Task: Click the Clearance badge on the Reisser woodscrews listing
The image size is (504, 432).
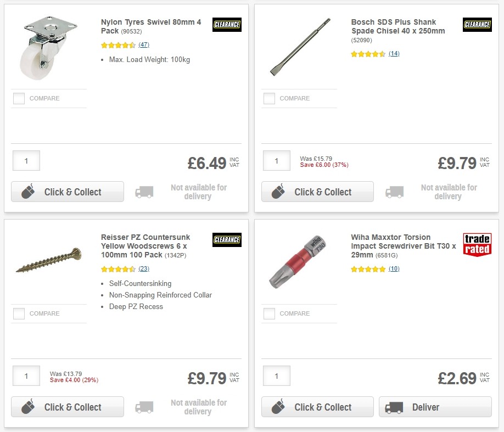Action: pos(227,239)
